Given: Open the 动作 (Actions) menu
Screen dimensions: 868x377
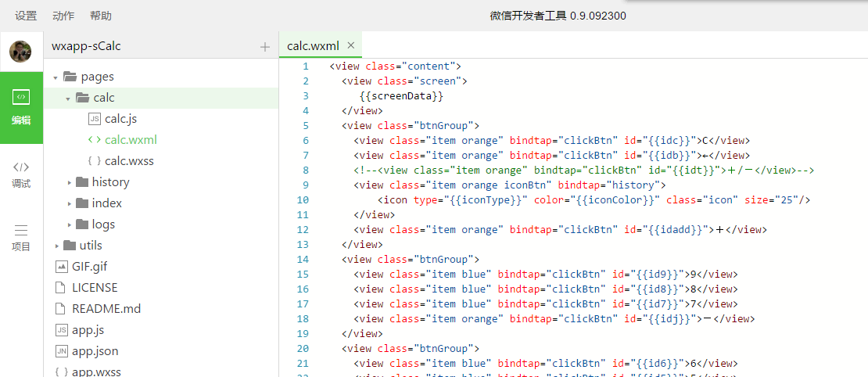Looking at the screenshot, I should (63, 16).
